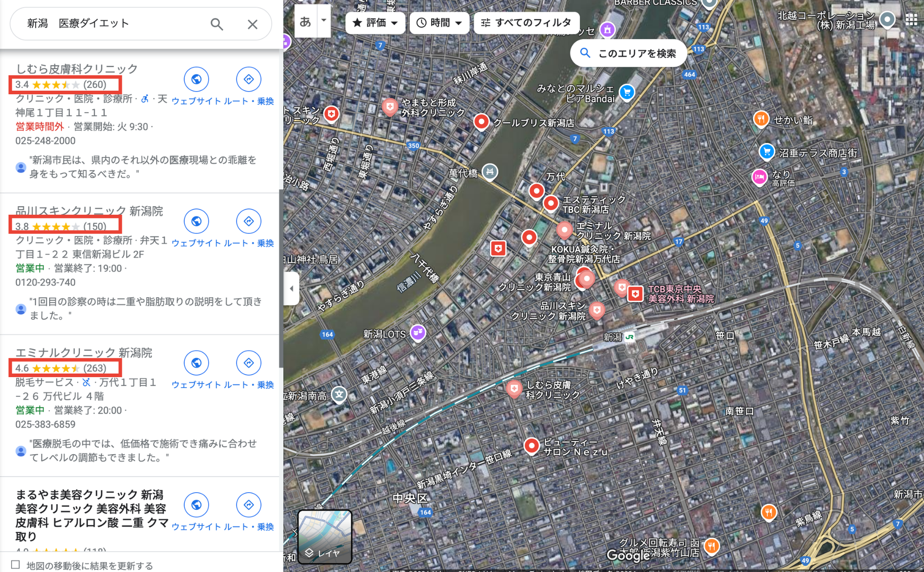Click 品川スキンクリニック rating 3.8 (150)
924x572 pixels.
(x=61, y=226)
